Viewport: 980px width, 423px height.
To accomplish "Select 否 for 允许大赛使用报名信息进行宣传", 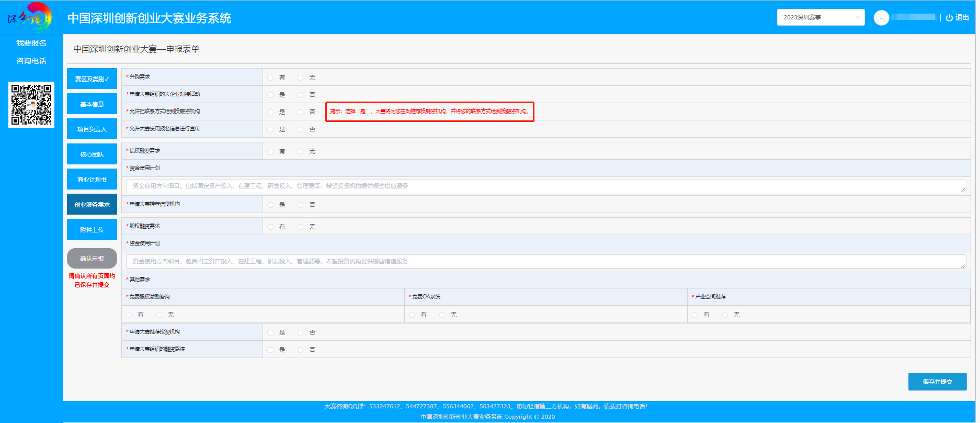I will click(301, 129).
